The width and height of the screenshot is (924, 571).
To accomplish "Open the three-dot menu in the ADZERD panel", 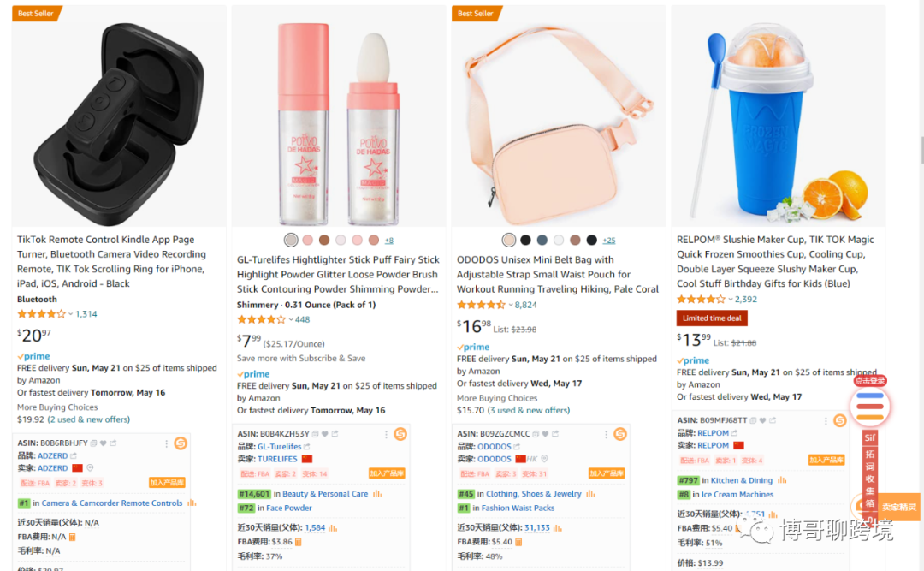I will (x=166, y=443).
